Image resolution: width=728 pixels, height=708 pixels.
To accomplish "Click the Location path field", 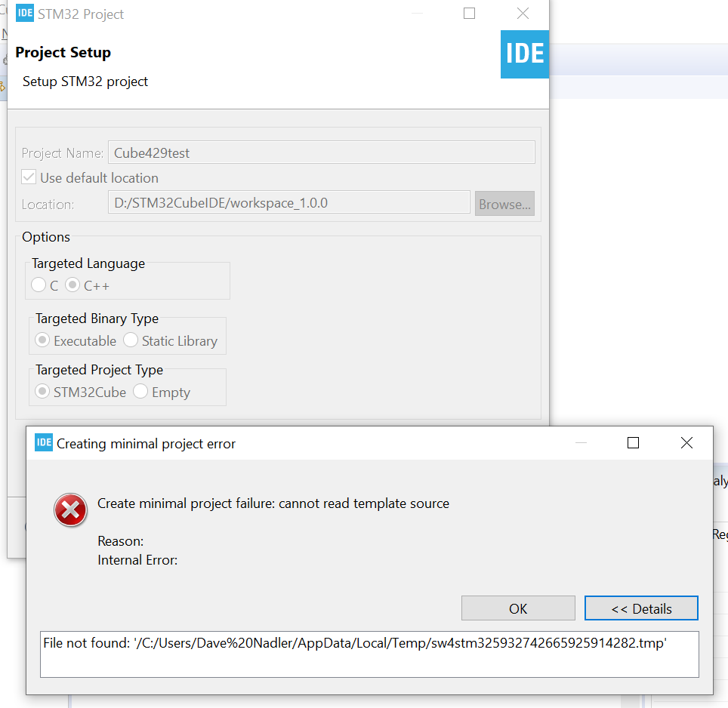I will pyautogui.click(x=289, y=203).
